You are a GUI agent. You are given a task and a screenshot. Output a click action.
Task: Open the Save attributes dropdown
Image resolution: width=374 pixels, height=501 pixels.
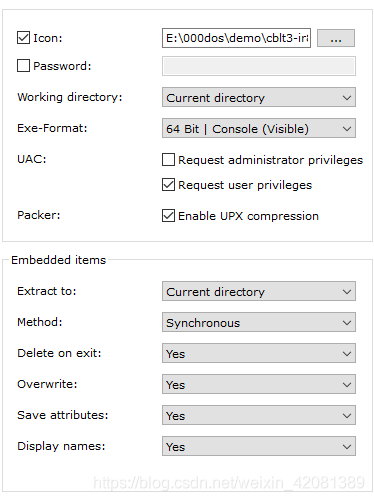tap(259, 415)
